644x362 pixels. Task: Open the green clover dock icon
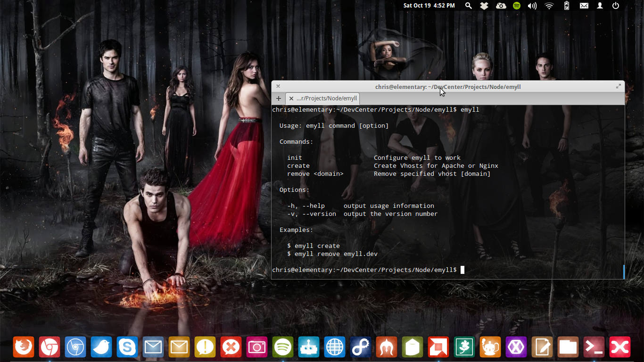pyautogui.click(x=464, y=347)
